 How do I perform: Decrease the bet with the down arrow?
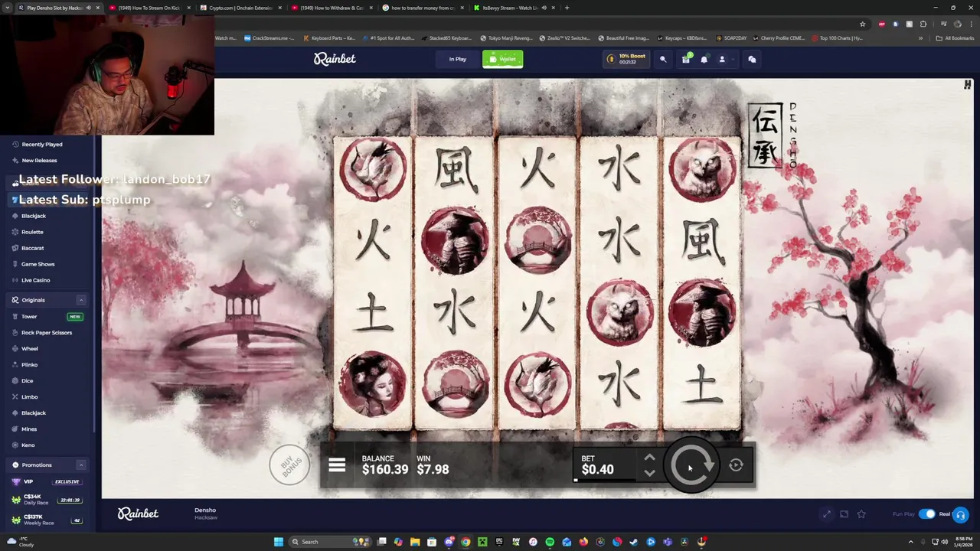tap(649, 473)
